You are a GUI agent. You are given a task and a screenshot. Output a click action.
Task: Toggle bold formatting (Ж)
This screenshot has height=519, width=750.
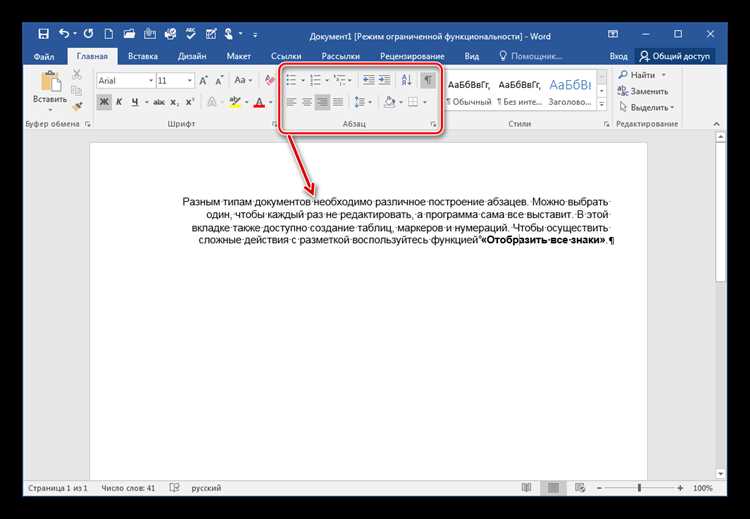point(104,102)
